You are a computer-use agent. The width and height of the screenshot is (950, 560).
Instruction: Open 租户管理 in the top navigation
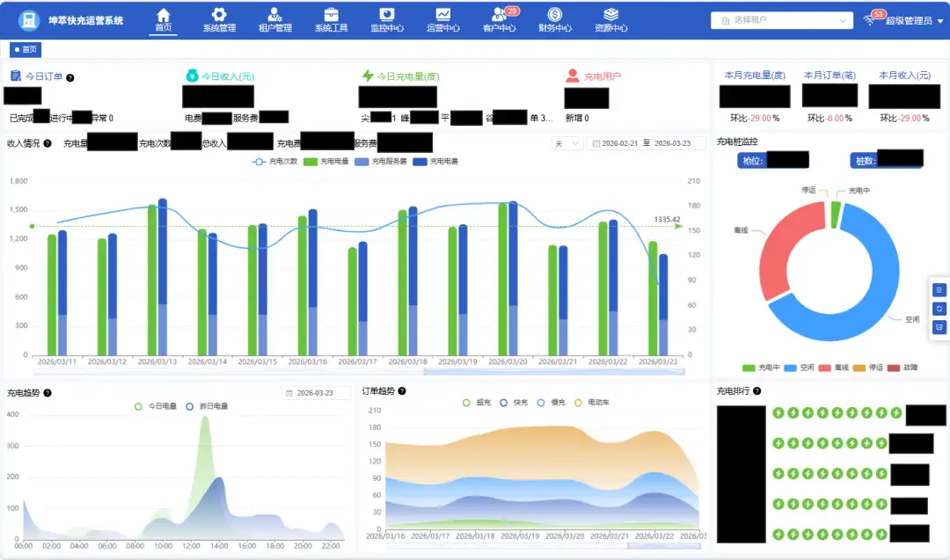[x=275, y=15]
